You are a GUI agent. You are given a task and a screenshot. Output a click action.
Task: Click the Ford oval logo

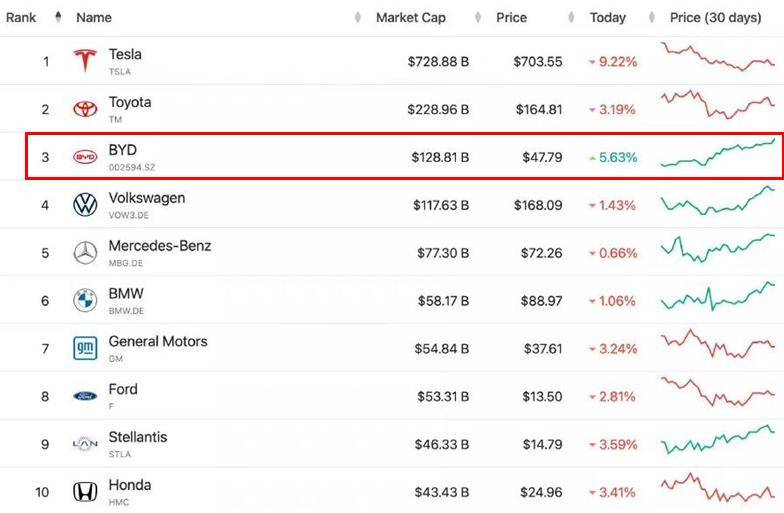tap(85, 396)
